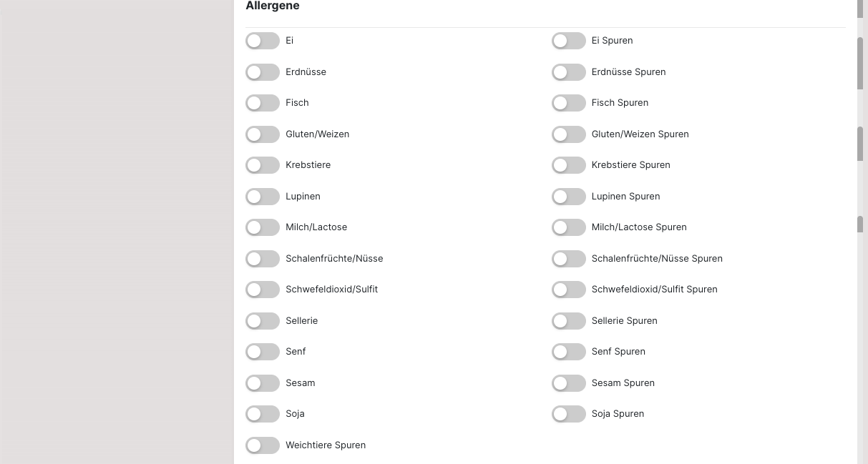Toggle the Senf allergen switch

[x=263, y=352]
